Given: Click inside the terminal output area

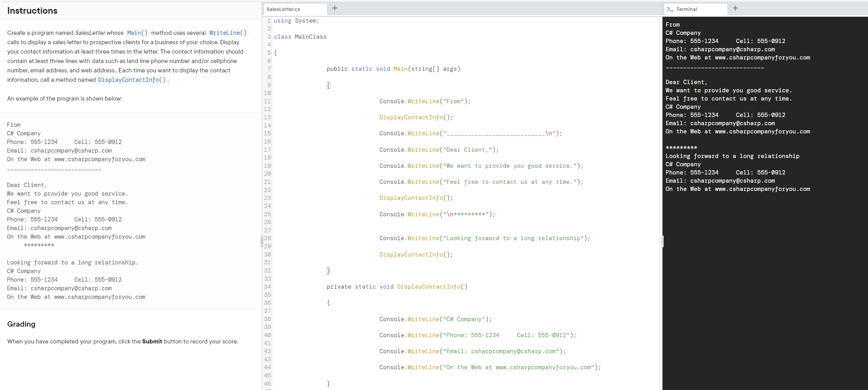Looking at the screenshot, I should point(763,254).
